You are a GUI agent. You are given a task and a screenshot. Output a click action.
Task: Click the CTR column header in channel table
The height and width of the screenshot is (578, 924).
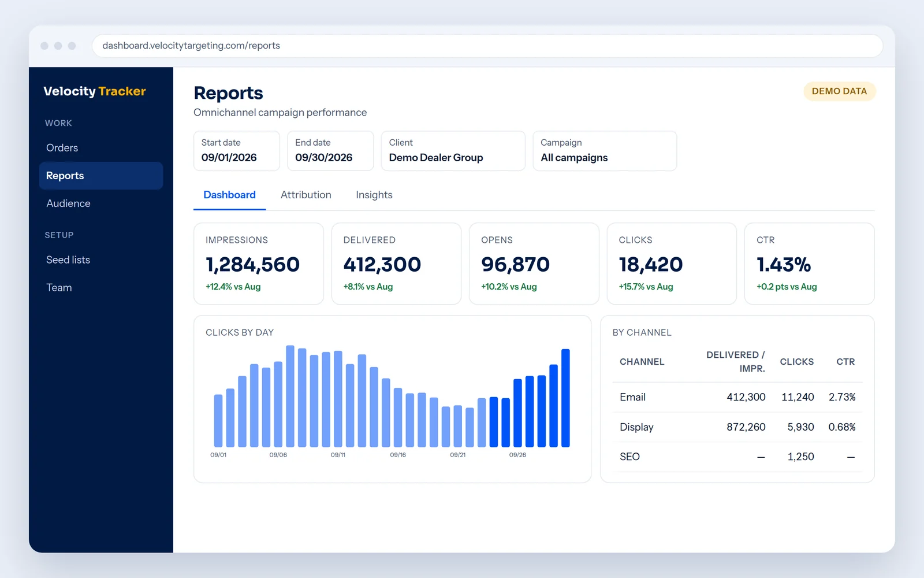coord(845,362)
